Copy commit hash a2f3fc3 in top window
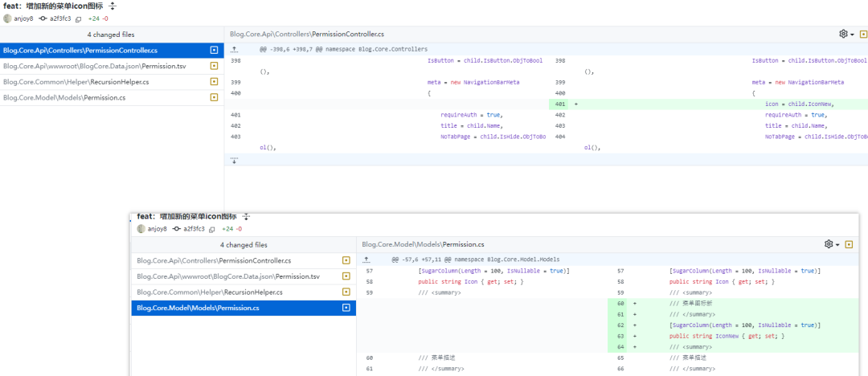868x376 pixels. pos(78,18)
